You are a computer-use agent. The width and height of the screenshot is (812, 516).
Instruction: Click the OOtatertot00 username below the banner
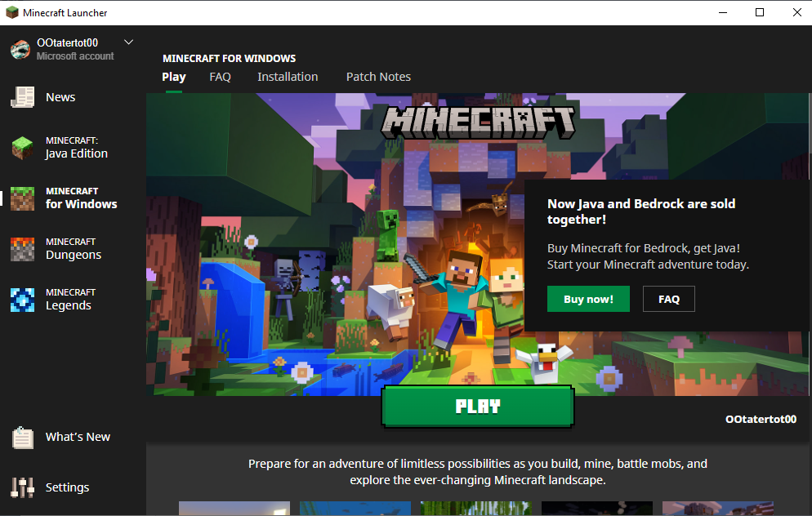(761, 419)
